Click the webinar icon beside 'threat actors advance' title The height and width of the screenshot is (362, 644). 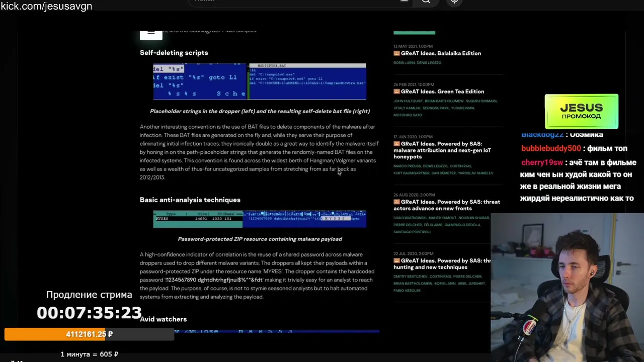click(x=396, y=202)
